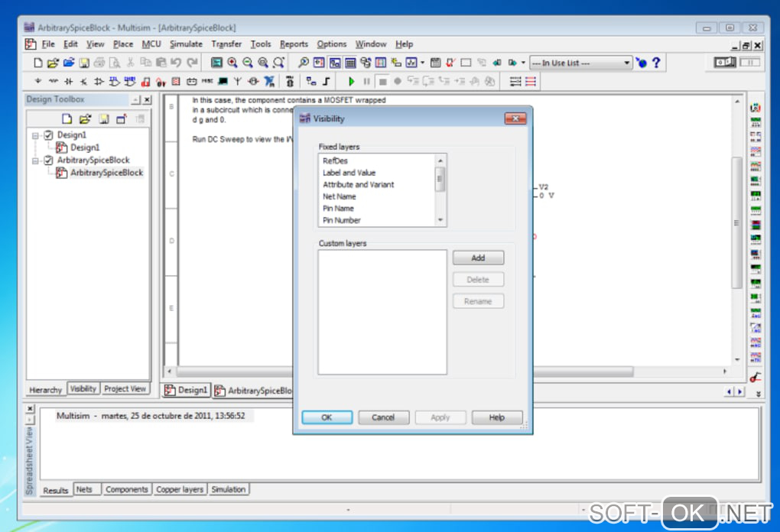
Task: Pause simulation with the pause icon
Action: coord(366,81)
